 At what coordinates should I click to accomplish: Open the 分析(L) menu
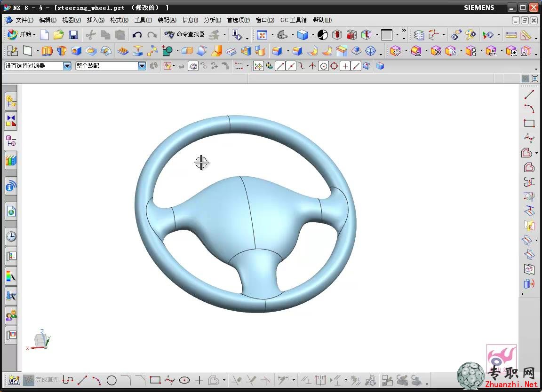coord(212,20)
